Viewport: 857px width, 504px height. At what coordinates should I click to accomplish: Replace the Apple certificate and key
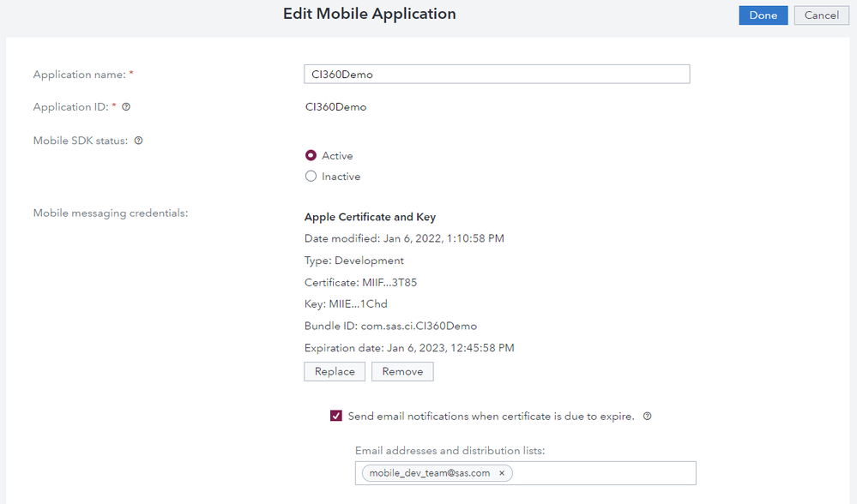335,371
